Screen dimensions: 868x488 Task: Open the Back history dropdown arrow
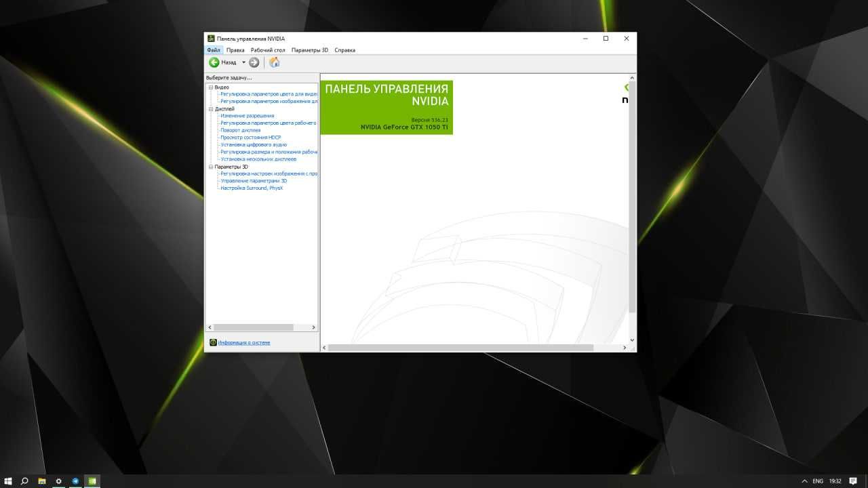click(x=244, y=62)
